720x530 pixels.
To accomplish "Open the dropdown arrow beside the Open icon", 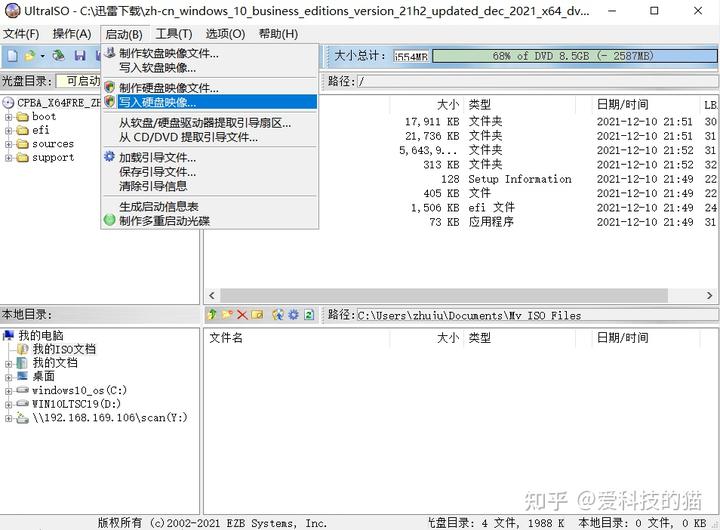I will point(42,56).
